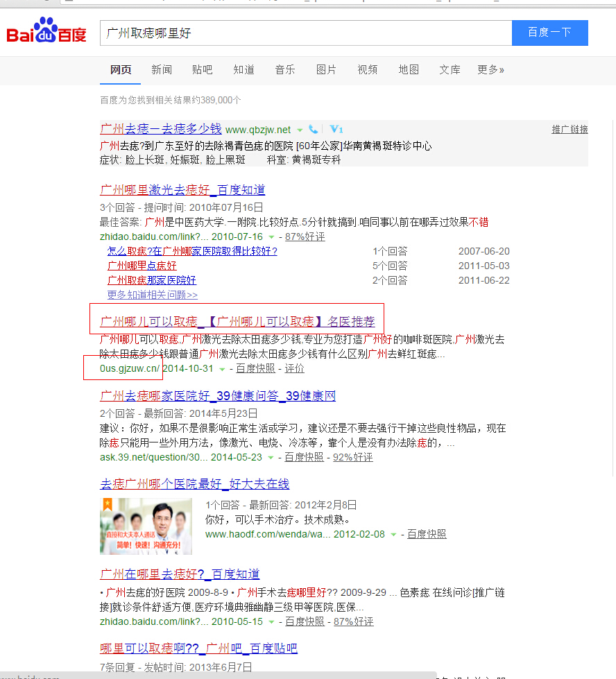Viewport: 616px width, 679px height.
Task: Switch to the 文库 tab
Action: [450, 70]
